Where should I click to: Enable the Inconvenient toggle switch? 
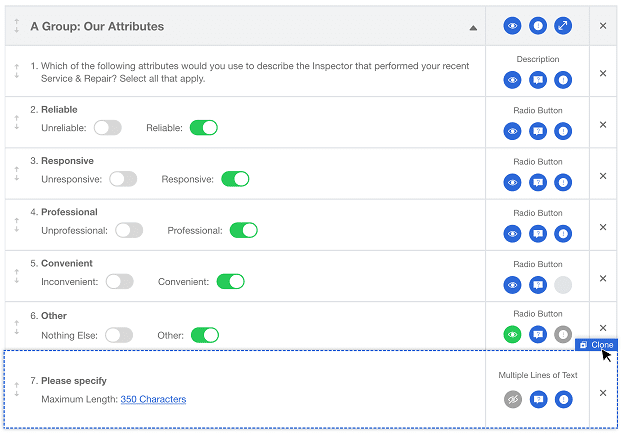pyautogui.click(x=119, y=282)
